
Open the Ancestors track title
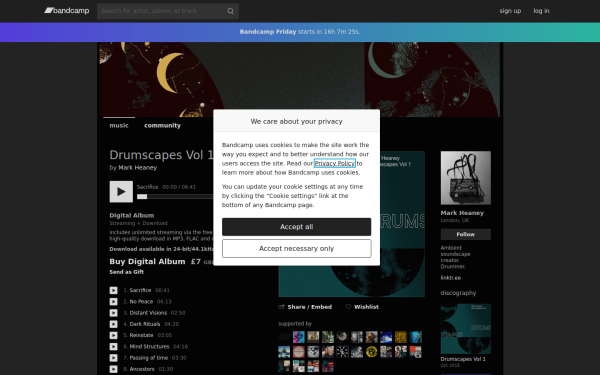[142, 369]
